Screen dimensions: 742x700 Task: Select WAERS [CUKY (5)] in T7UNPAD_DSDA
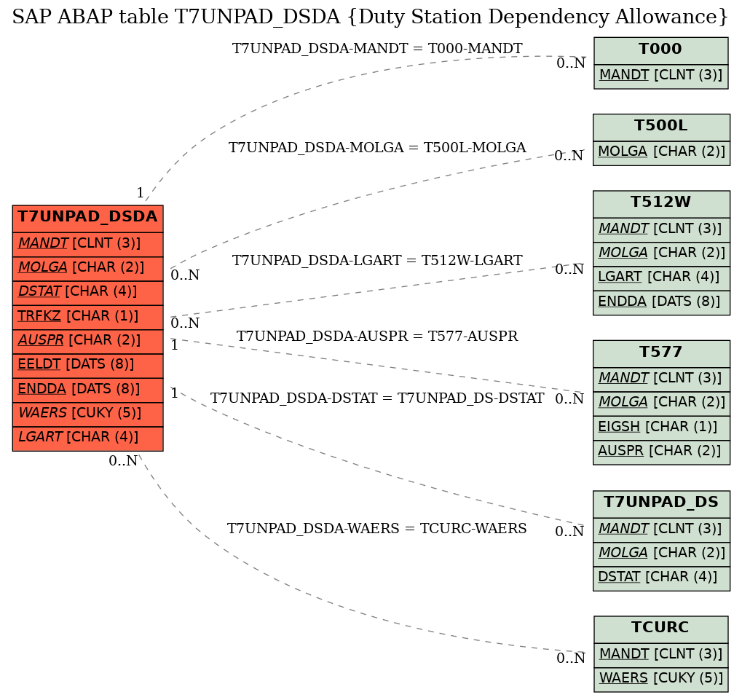pyautogui.click(x=87, y=414)
